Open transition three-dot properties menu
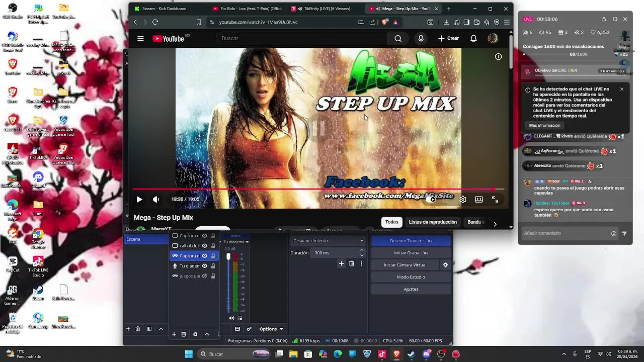 click(361, 263)
